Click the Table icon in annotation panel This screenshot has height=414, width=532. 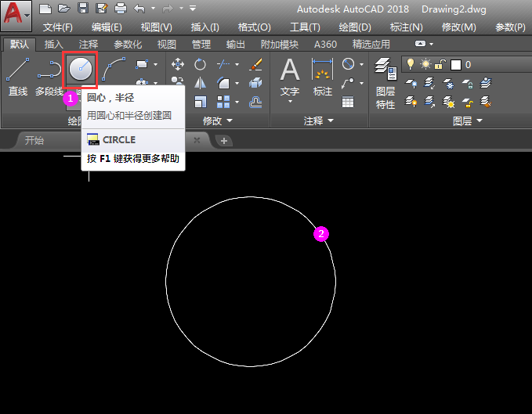point(348,101)
